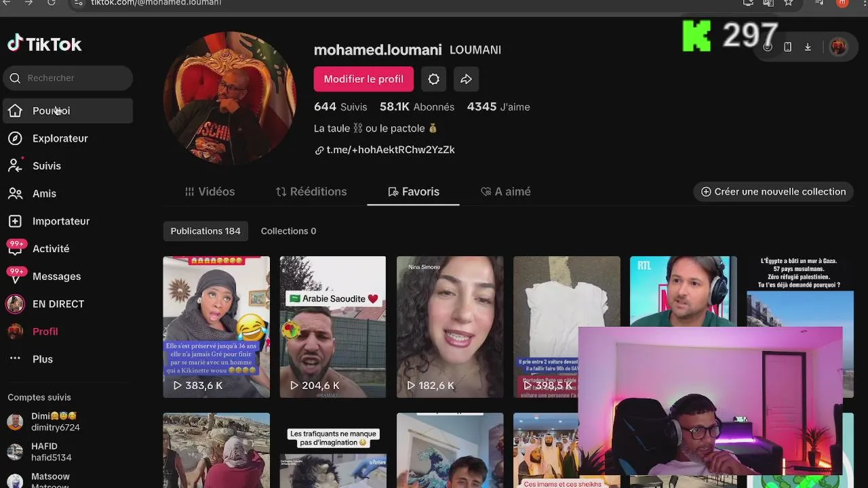Viewport: 868px width, 488px height.
Task: Open great wave painting video thumbnail
Action: pyautogui.click(x=450, y=450)
